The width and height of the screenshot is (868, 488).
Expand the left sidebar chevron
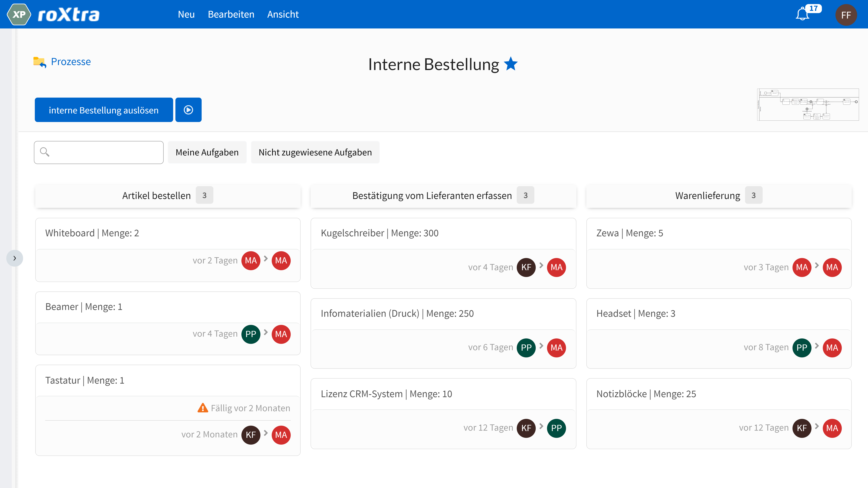[14, 258]
